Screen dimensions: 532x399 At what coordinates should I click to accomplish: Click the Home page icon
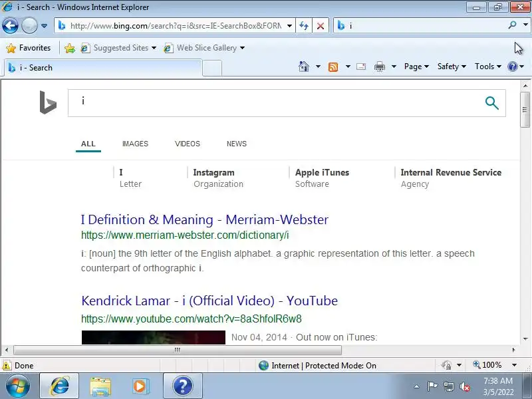pyautogui.click(x=304, y=66)
